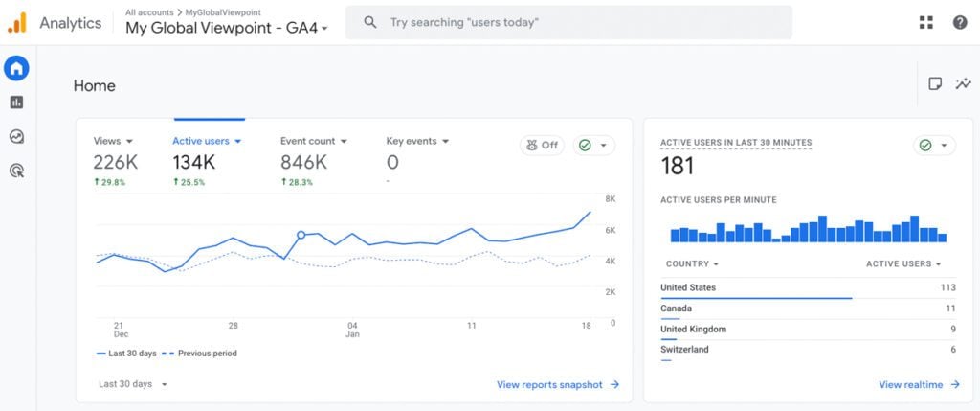
Task: Select the Switzerland country row
Action: 808,351
